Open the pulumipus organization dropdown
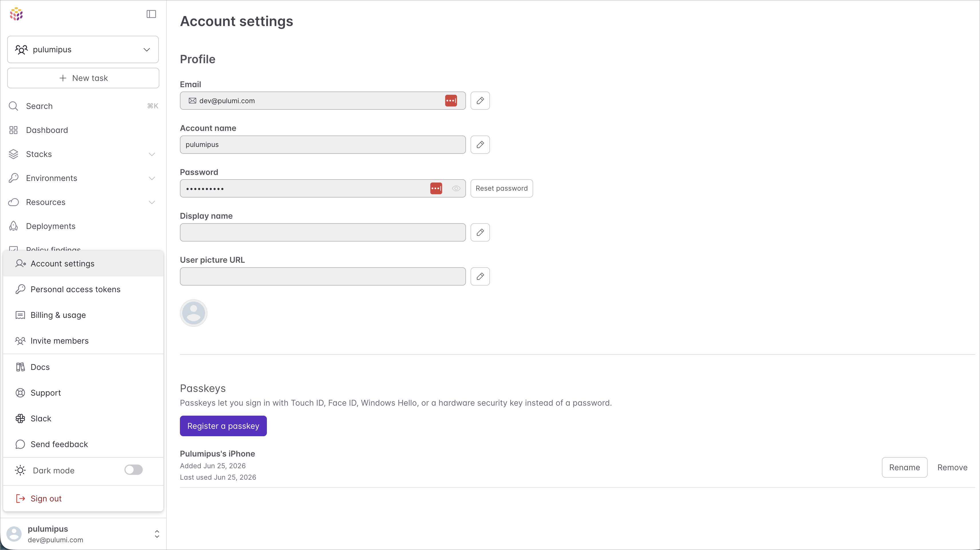This screenshot has width=980, height=550. point(83,49)
